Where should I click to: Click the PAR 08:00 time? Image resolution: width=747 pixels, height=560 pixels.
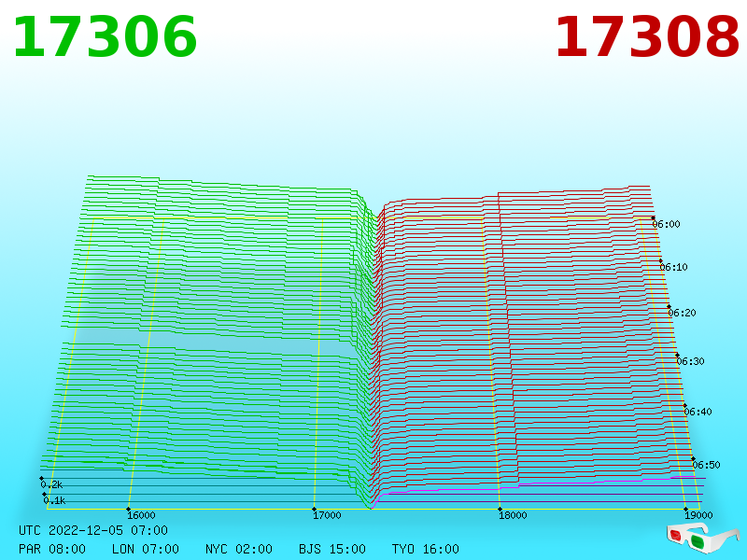[x=52, y=549]
